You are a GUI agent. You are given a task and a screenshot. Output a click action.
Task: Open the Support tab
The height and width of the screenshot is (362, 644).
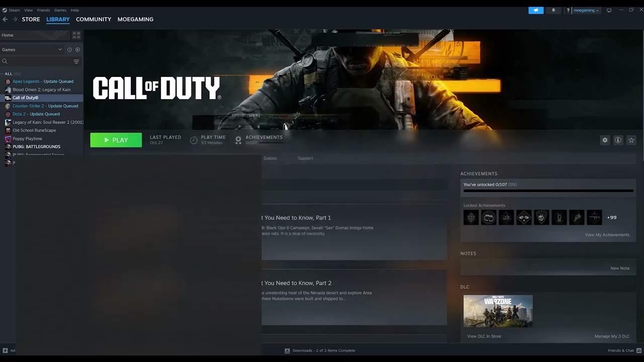click(x=305, y=158)
